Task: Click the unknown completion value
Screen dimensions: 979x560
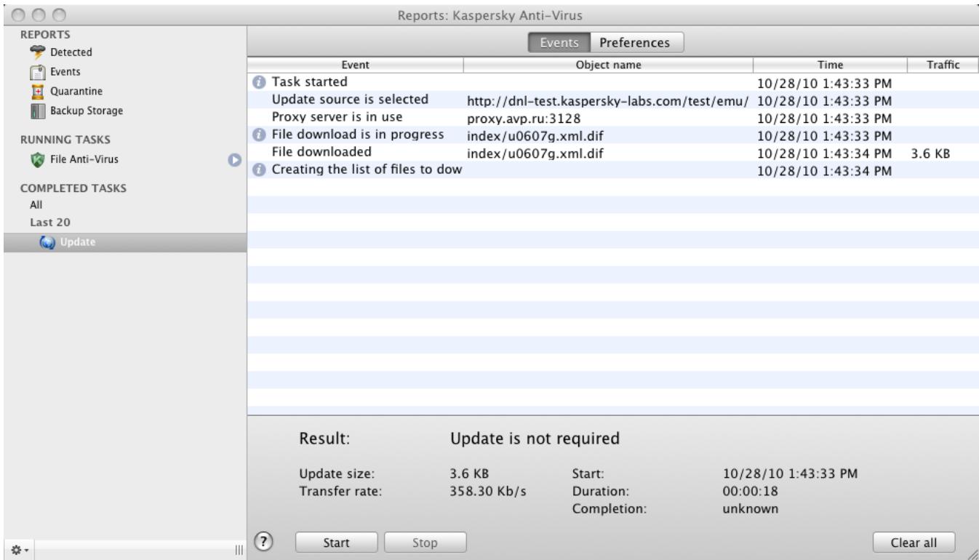Action: pos(748,508)
